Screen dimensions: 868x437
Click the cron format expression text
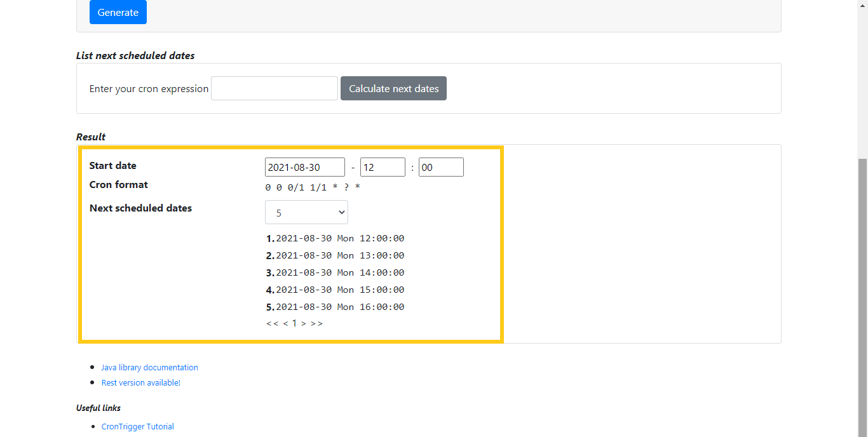(313, 187)
